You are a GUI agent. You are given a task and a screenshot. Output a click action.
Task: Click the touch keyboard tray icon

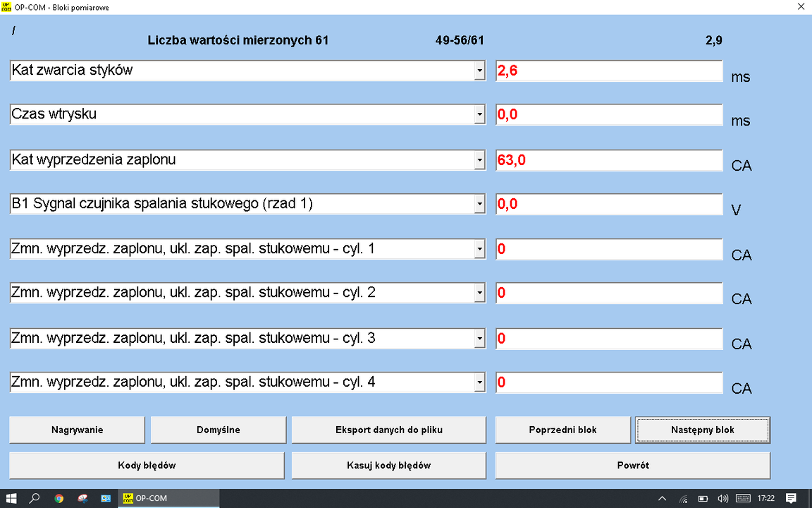tap(742, 498)
